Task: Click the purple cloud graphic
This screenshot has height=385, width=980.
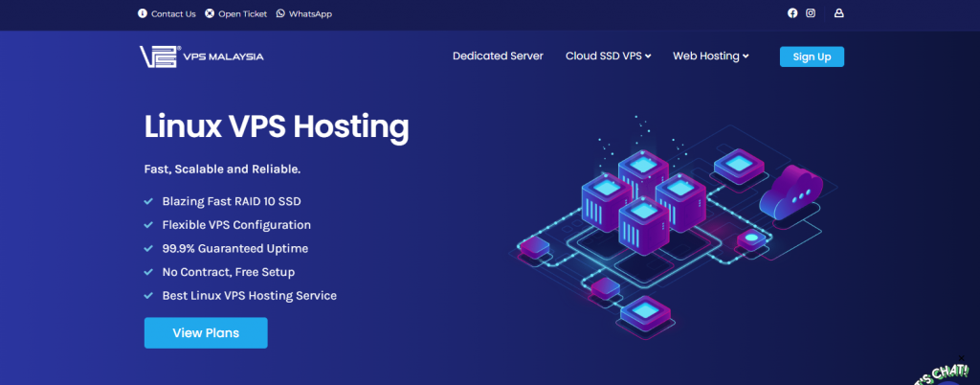Action: [x=791, y=193]
